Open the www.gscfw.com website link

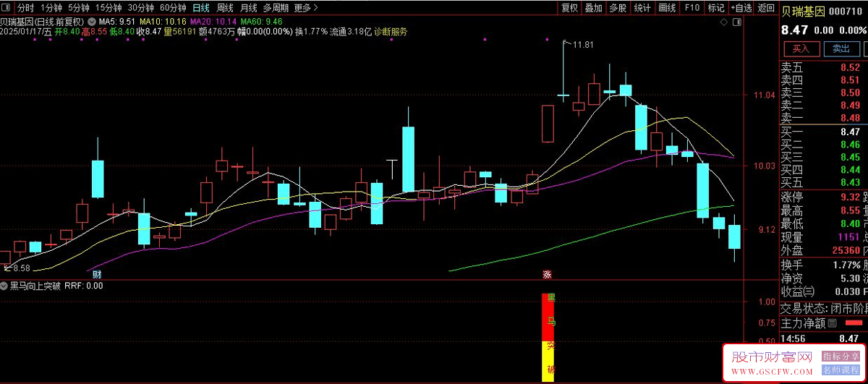(770, 372)
